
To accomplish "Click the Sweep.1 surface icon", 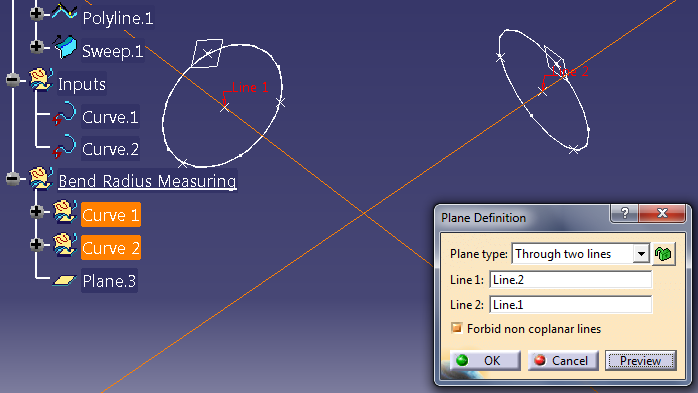I will (65, 47).
